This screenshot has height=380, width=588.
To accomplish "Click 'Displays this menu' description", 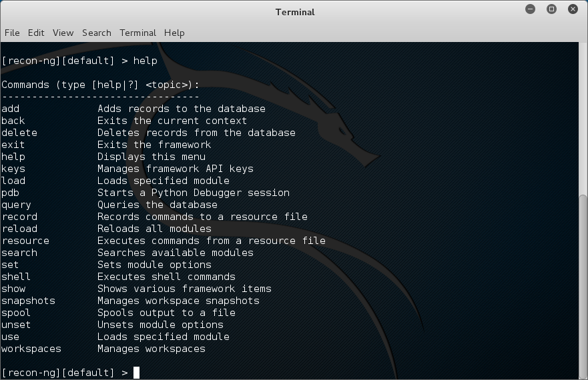I will (x=152, y=157).
